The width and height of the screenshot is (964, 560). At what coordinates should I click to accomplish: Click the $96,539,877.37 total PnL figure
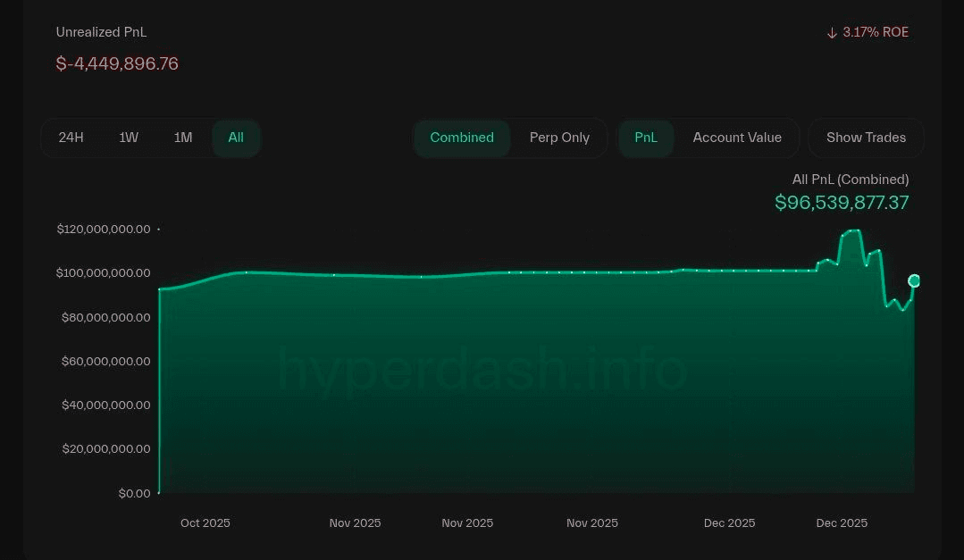tap(842, 203)
